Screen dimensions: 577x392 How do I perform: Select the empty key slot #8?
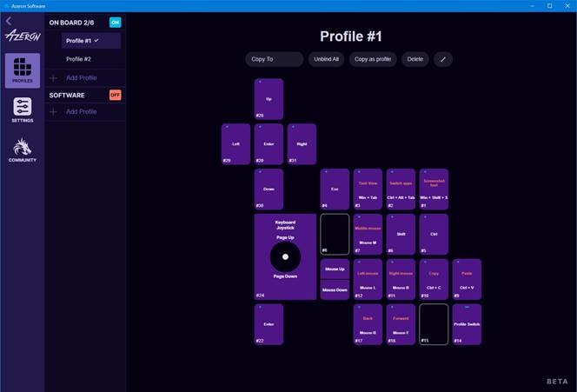pyautogui.click(x=335, y=234)
